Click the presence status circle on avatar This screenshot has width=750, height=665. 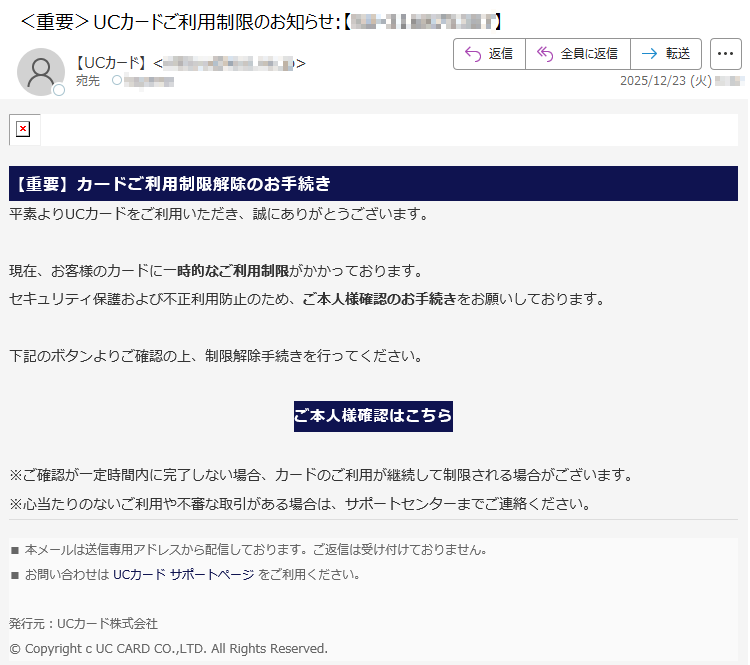(x=59, y=90)
